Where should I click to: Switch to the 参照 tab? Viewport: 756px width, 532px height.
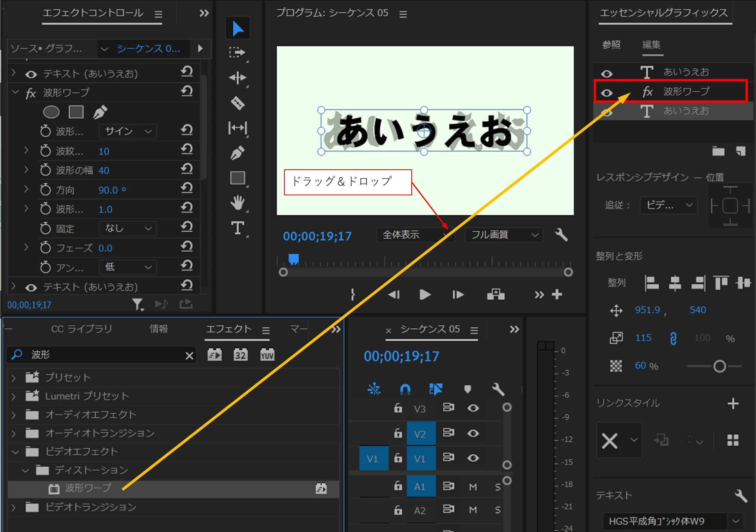point(611,45)
